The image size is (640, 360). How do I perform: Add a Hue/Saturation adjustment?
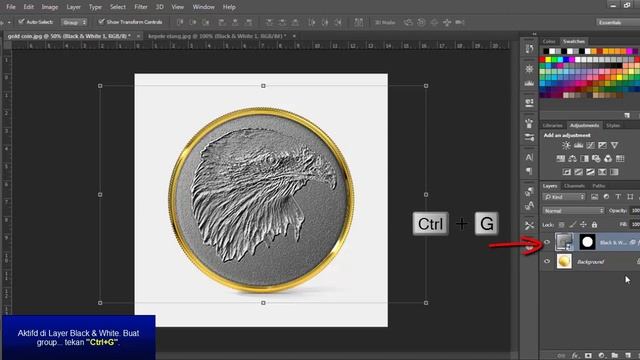[560, 158]
